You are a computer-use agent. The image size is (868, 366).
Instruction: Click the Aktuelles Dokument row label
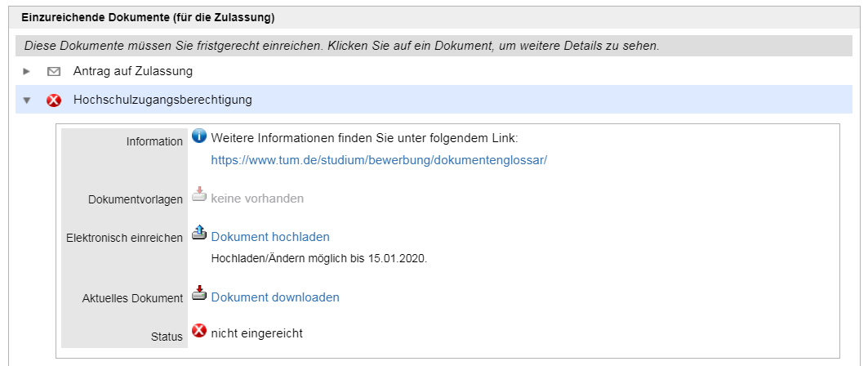[132, 298]
